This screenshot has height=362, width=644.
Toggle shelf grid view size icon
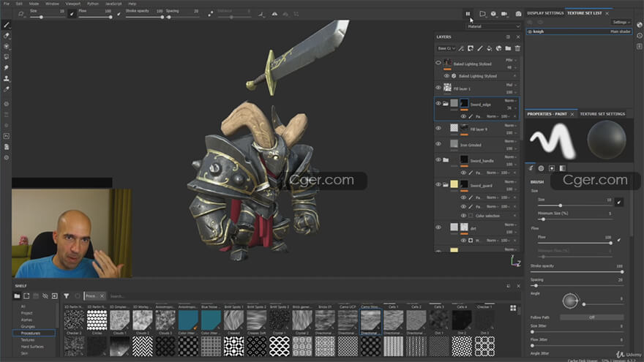513,308
